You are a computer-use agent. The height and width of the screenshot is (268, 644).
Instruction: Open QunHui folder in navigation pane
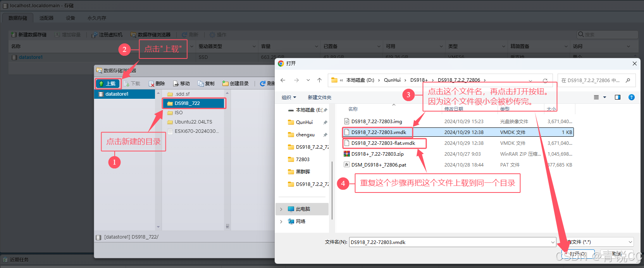pos(304,122)
